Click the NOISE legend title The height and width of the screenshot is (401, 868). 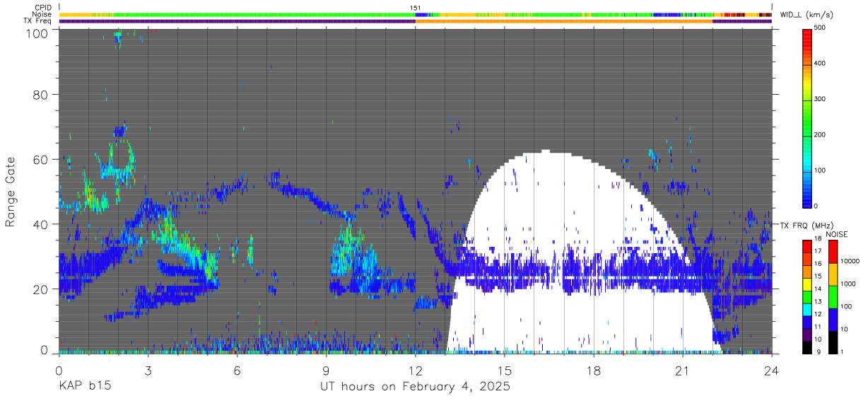(x=838, y=234)
